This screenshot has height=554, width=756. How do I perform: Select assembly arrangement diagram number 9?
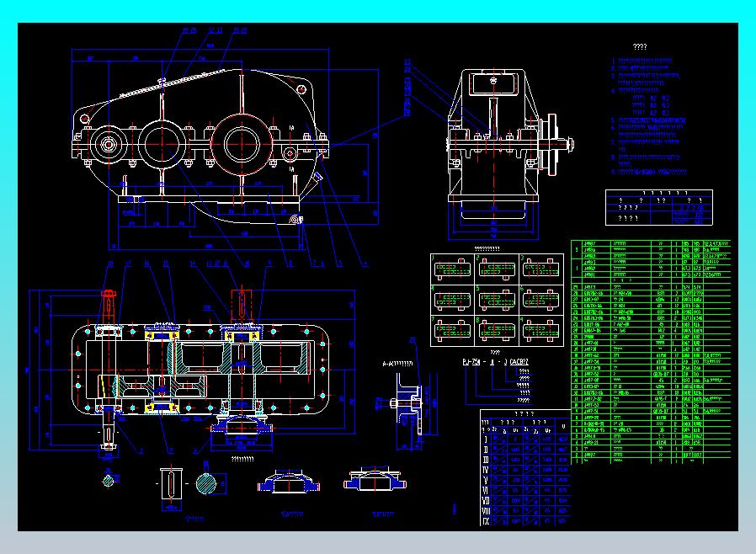pos(541,330)
